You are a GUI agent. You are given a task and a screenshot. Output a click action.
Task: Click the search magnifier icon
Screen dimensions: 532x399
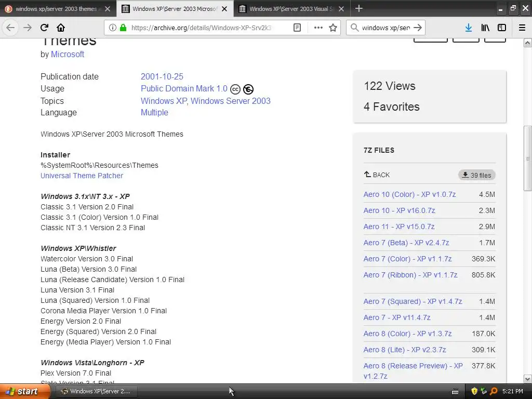pos(354,28)
